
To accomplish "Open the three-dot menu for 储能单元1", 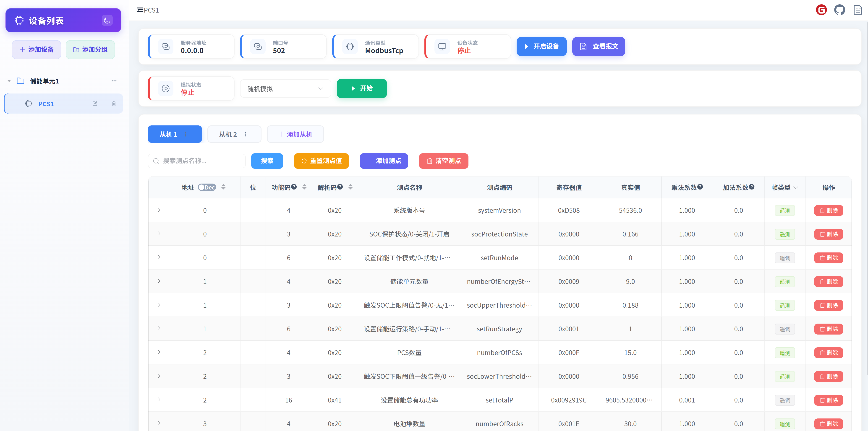I will (114, 81).
